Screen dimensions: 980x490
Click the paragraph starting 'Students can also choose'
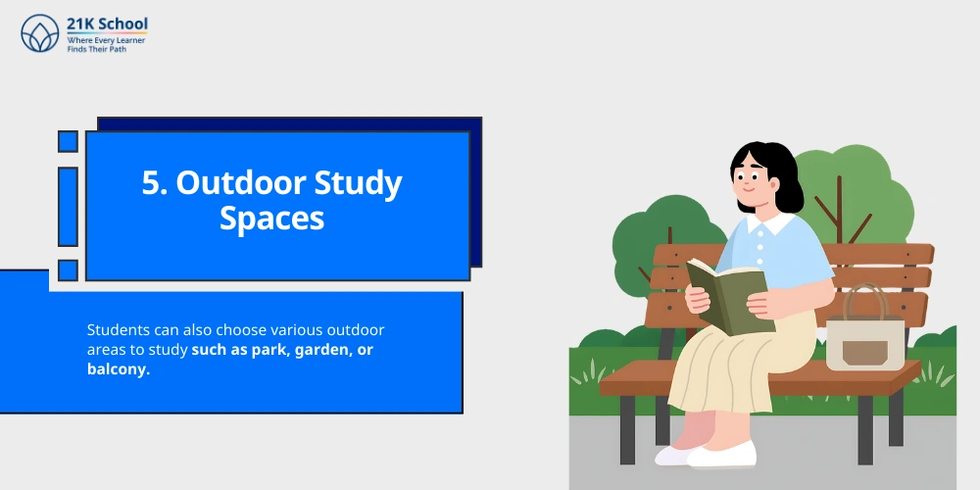pos(235,350)
